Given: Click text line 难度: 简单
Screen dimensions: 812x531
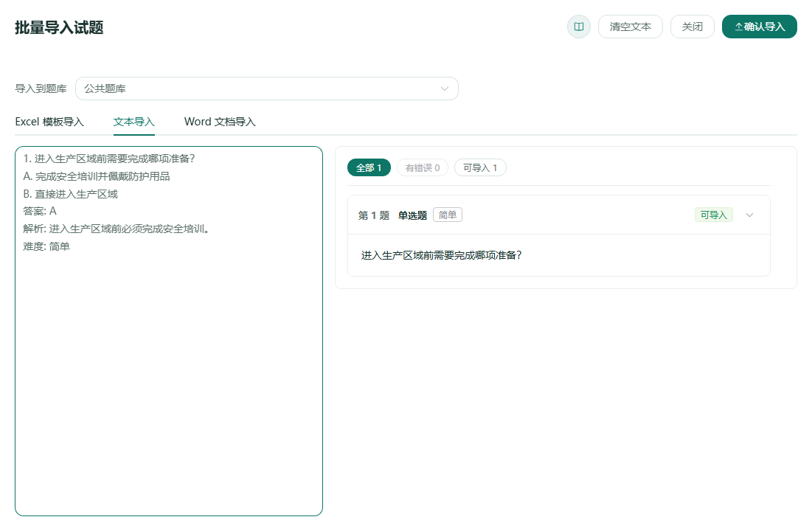Looking at the screenshot, I should pos(46,246).
